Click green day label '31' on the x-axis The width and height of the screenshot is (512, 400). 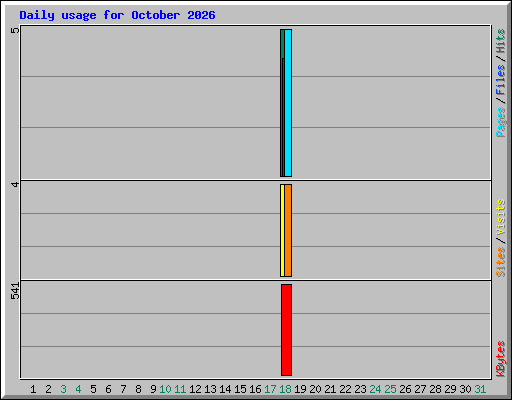pos(480,389)
